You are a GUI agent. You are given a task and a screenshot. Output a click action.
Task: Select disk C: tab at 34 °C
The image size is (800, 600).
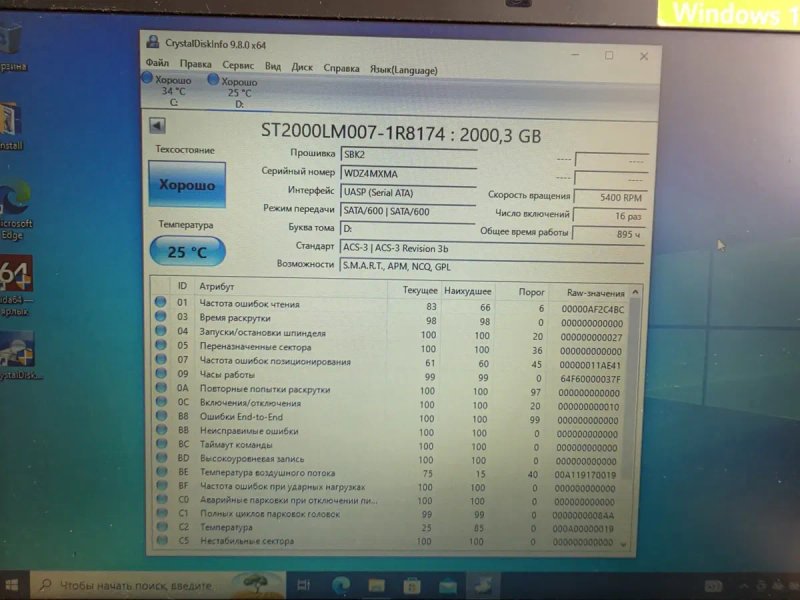168,90
